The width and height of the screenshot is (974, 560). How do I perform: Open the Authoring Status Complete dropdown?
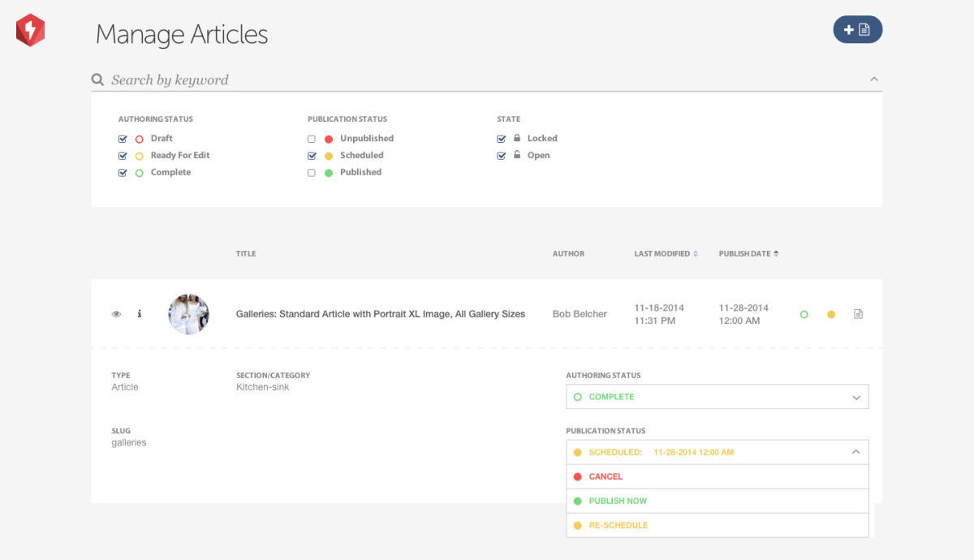(717, 397)
